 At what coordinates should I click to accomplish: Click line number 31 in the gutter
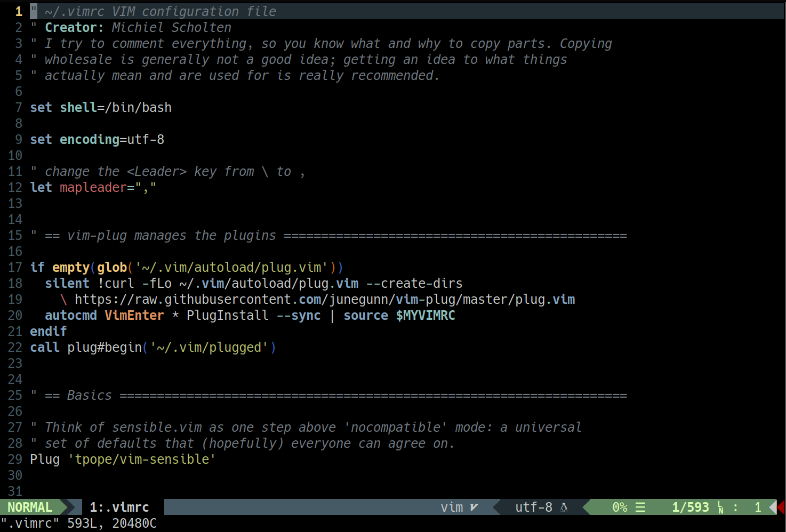[15, 491]
